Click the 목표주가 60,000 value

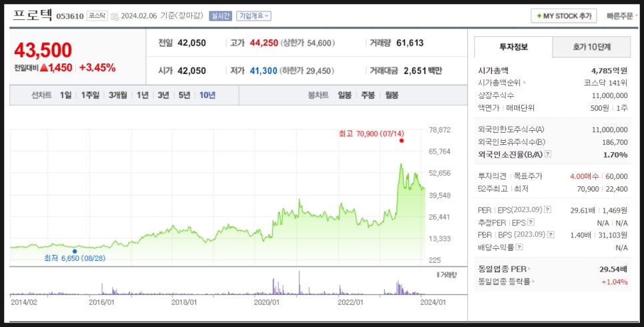[x=617, y=176]
